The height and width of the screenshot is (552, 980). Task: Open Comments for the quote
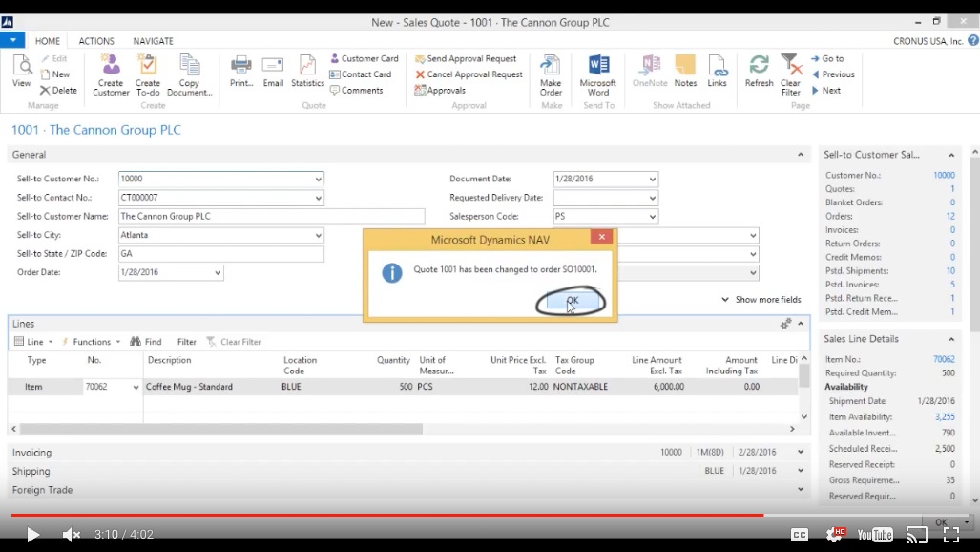(356, 90)
